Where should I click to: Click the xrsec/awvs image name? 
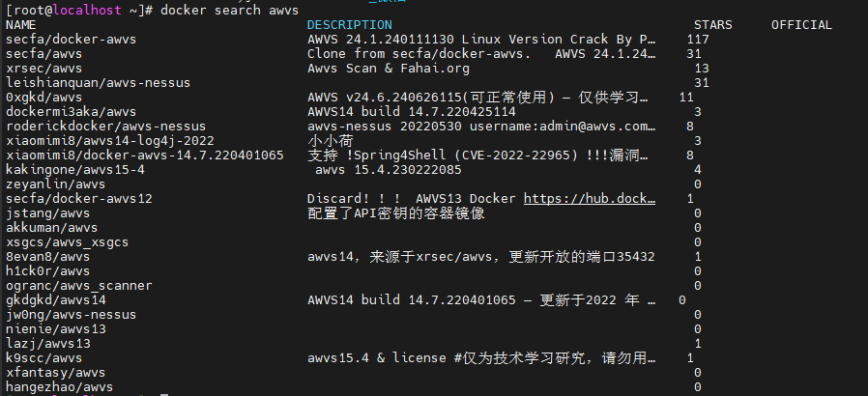pyautogui.click(x=43, y=68)
